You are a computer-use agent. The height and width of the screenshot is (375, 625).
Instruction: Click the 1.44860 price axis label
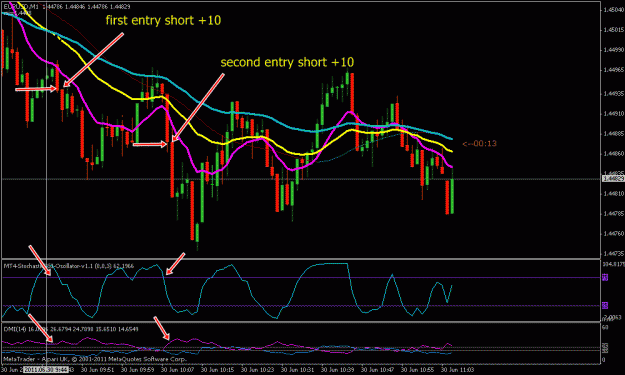[613, 154]
